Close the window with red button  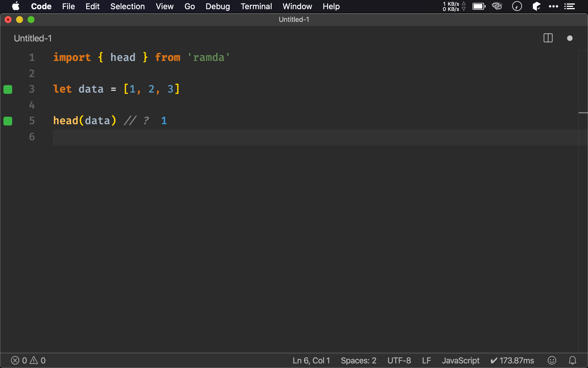coord(8,20)
